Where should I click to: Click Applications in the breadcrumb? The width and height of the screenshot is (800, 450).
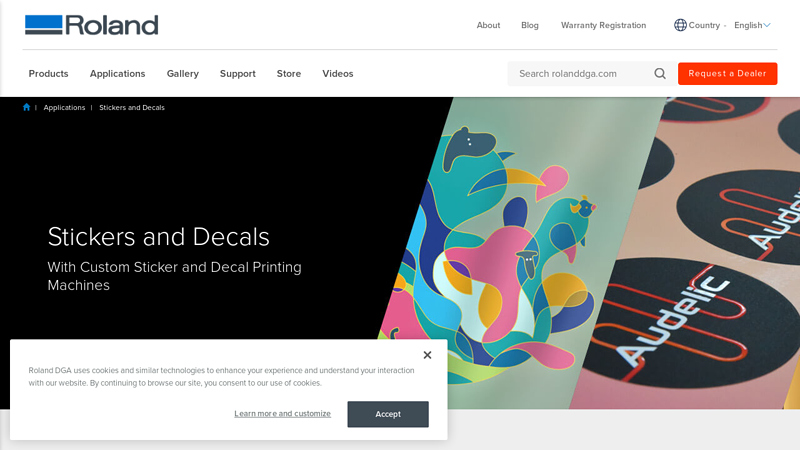[64, 107]
